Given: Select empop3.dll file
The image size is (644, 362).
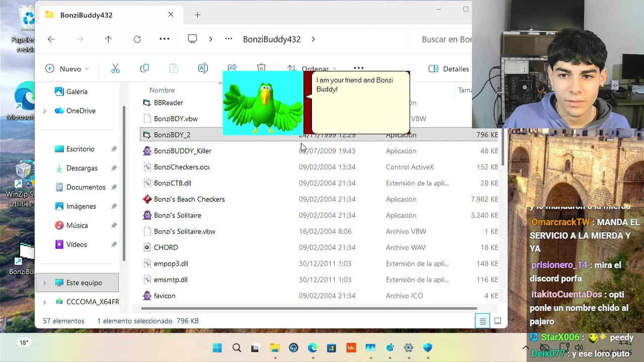Looking at the screenshot, I should coord(171,263).
